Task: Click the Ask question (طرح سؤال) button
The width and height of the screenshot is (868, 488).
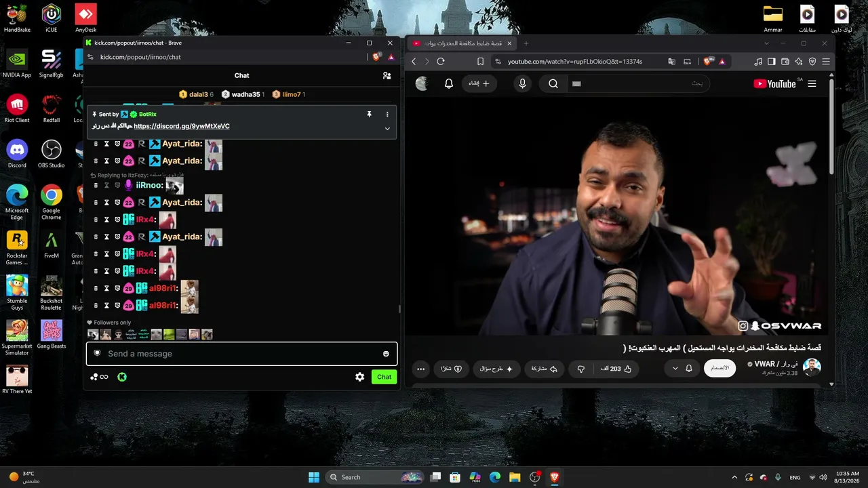Action: (496, 369)
